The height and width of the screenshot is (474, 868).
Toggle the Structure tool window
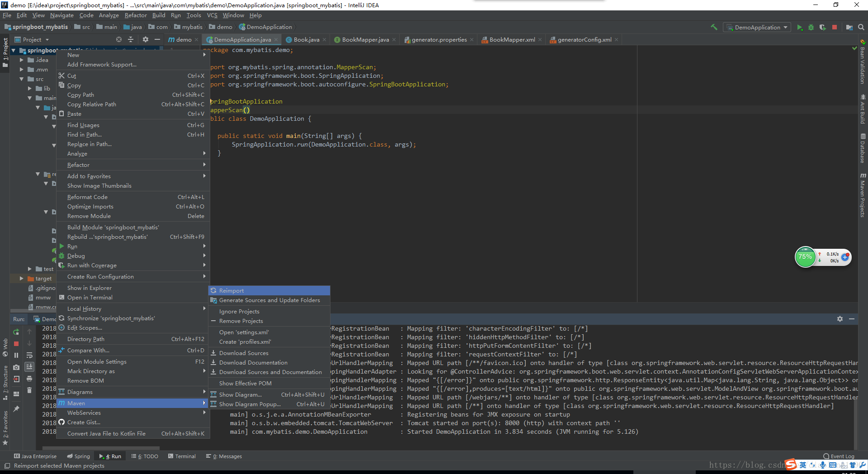coord(5,383)
